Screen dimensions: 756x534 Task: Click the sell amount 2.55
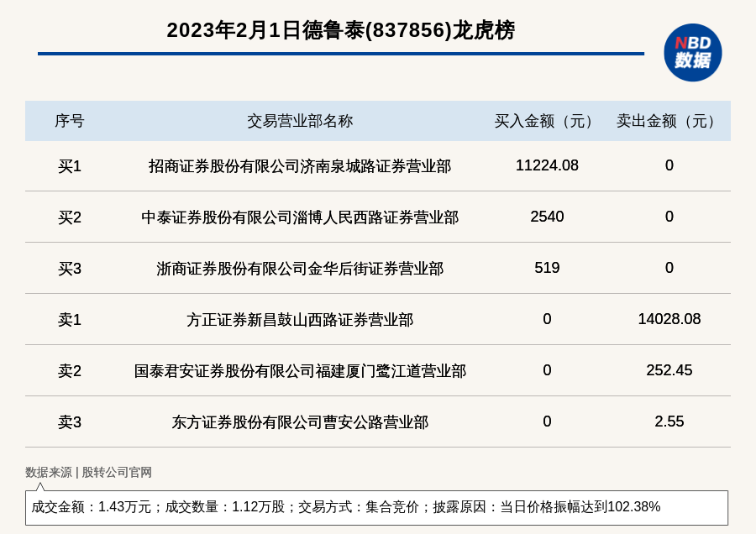[669, 421]
